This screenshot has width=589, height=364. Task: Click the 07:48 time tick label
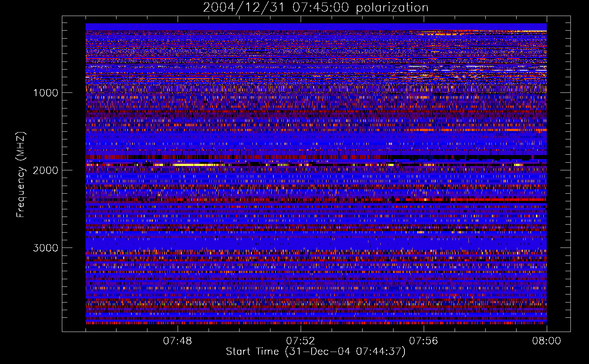(178, 341)
